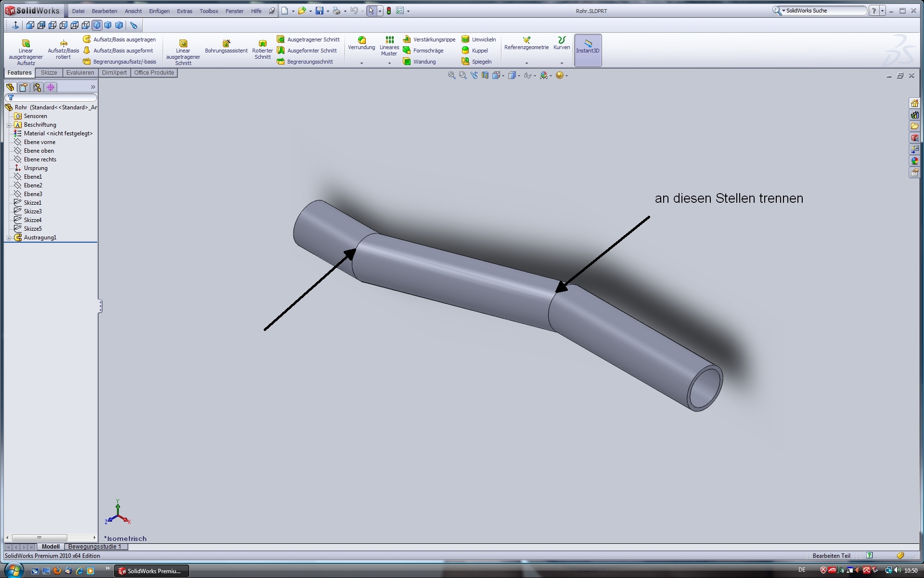Click the Rebuild traffic light icon
The width and height of the screenshot is (924, 578).
[x=389, y=11]
